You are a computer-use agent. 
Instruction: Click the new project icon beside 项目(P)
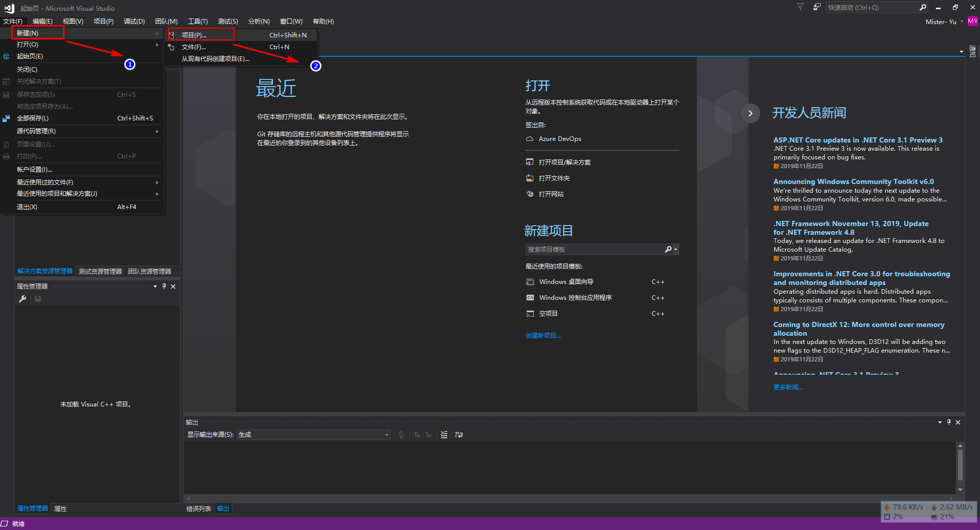point(172,35)
